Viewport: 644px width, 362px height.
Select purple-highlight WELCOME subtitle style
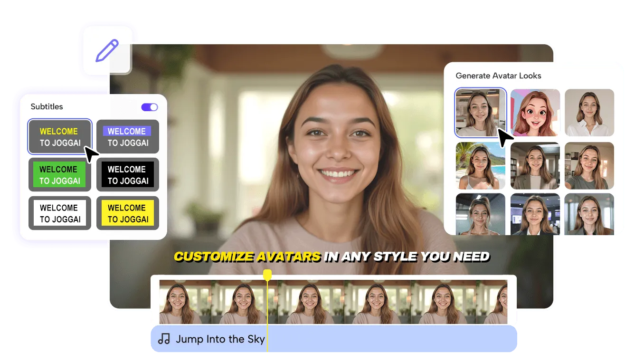point(127,137)
